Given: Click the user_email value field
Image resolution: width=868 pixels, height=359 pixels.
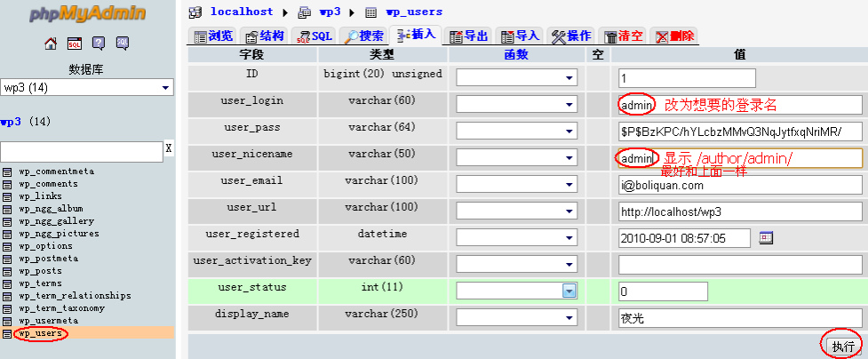Looking at the screenshot, I should click(740, 185).
